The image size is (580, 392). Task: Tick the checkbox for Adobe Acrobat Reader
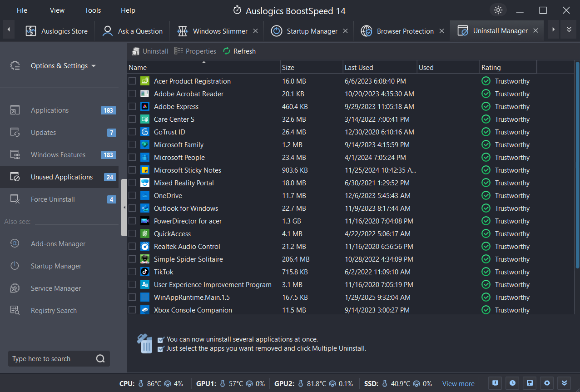[132, 94]
